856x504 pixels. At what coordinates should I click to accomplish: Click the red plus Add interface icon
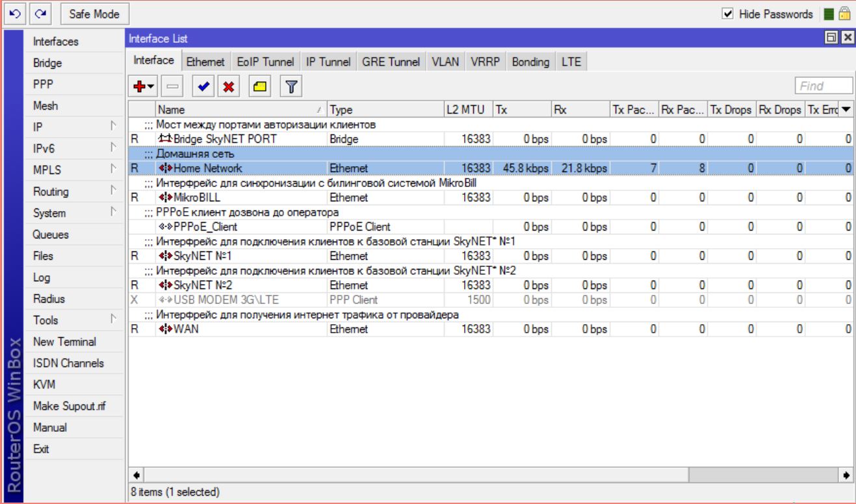point(136,86)
